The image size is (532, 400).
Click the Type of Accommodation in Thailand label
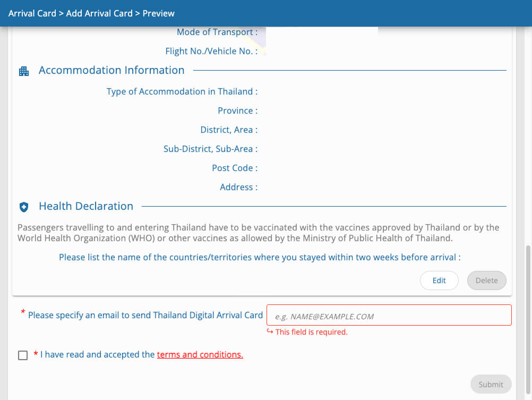[x=182, y=92]
